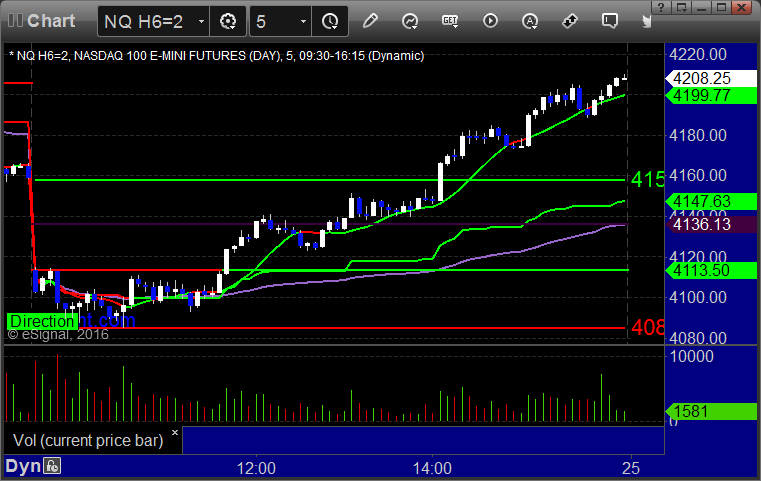
Task: Close the Vol (current price bar) panel
Action: click(x=175, y=432)
